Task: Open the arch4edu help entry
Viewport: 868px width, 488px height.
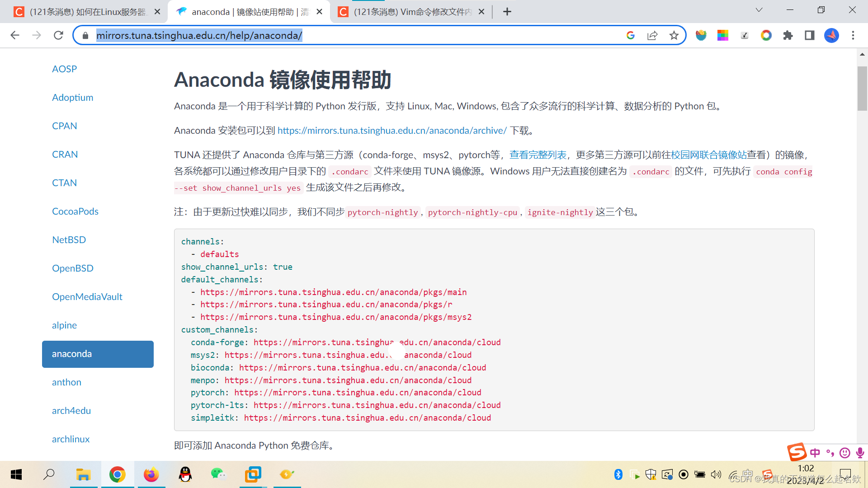Action: (71, 410)
